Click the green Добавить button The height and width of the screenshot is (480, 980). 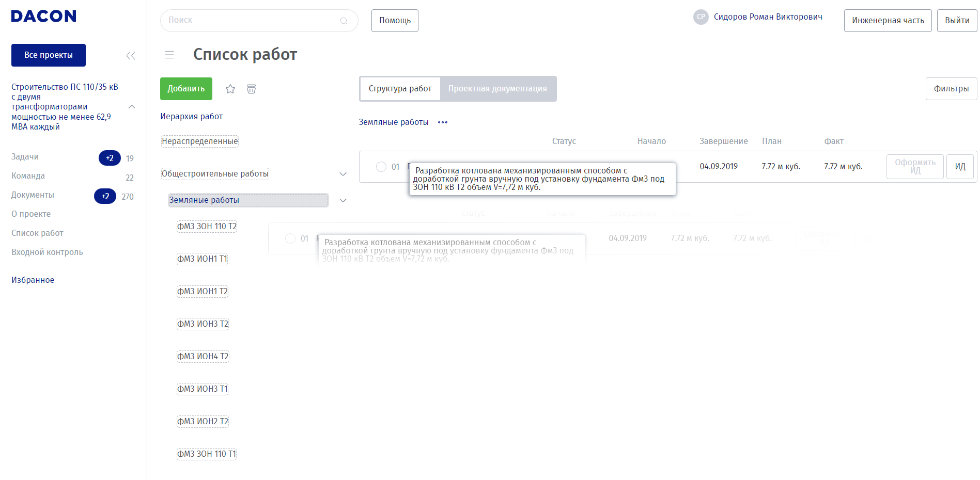point(186,89)
